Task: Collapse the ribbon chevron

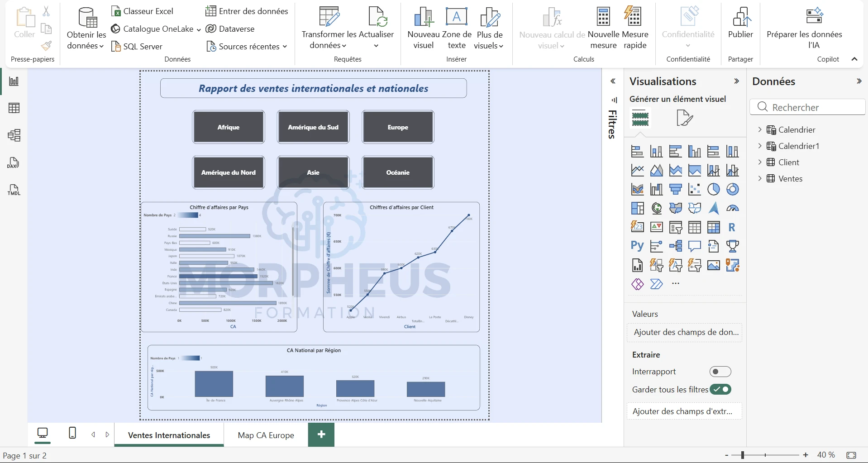Action: tap(854, 59)
